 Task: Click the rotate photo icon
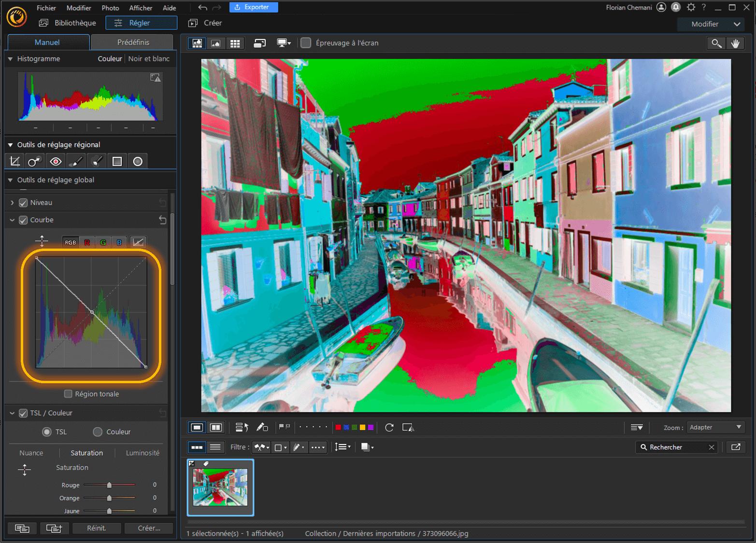(x=389, y=427)
